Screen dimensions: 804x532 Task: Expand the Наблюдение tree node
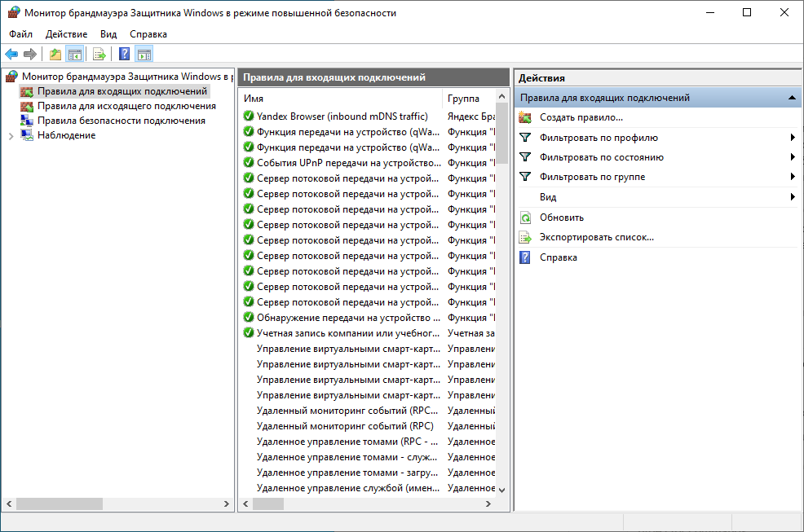pos(11,136)
